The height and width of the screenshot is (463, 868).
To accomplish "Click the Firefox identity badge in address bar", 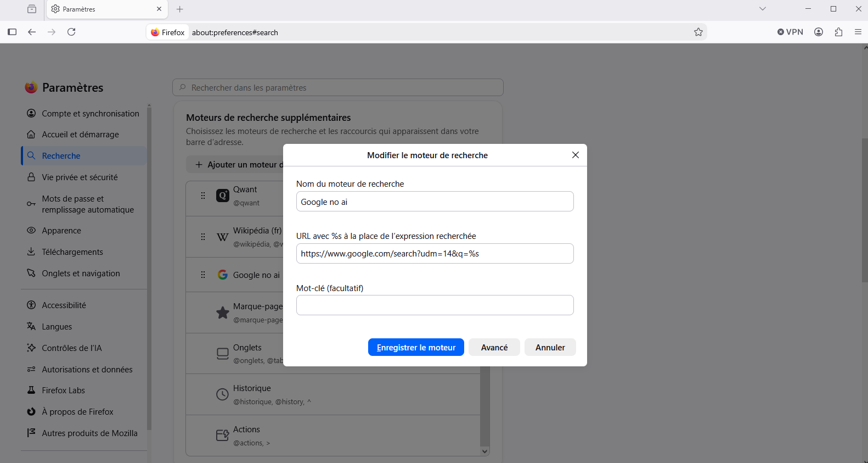I will click(x=168, y=32).
